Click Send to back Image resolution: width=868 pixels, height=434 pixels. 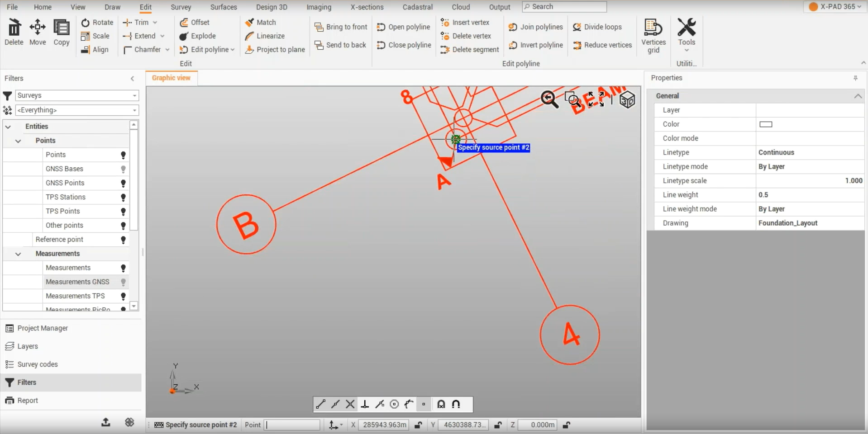tap(340, 45)
